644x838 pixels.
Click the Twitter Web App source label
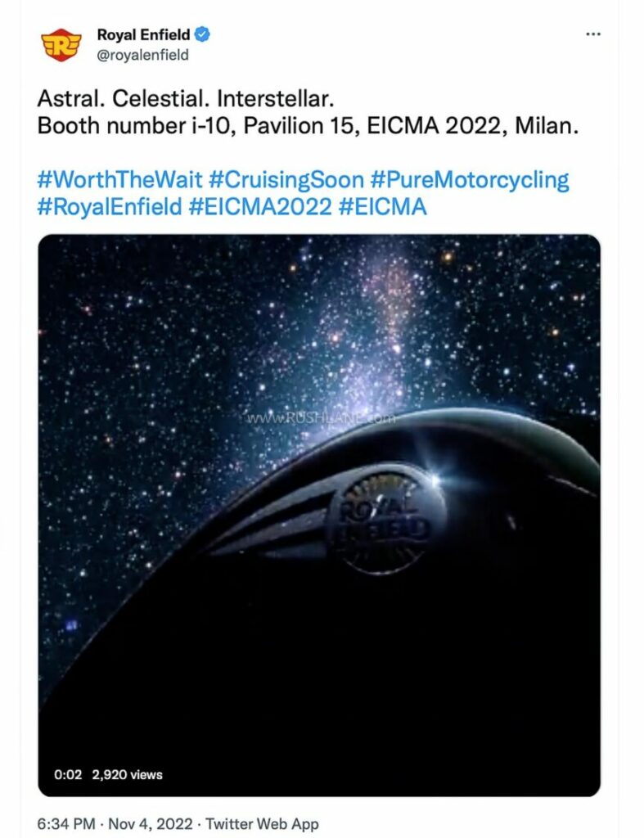click(262, 823)
